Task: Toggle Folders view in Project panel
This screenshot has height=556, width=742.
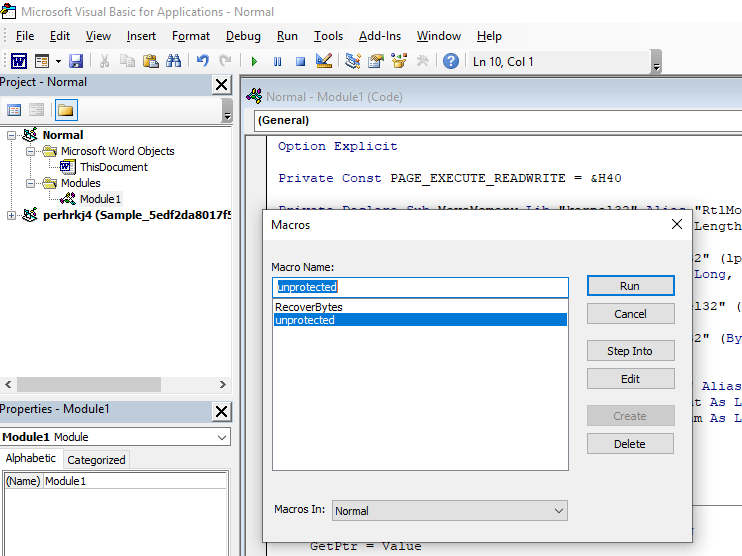Action: pyautogui.click(x=65, y=110)
